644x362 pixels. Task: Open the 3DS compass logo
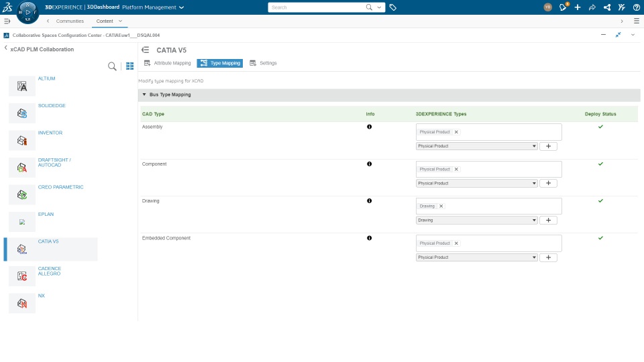click(7, 7)
